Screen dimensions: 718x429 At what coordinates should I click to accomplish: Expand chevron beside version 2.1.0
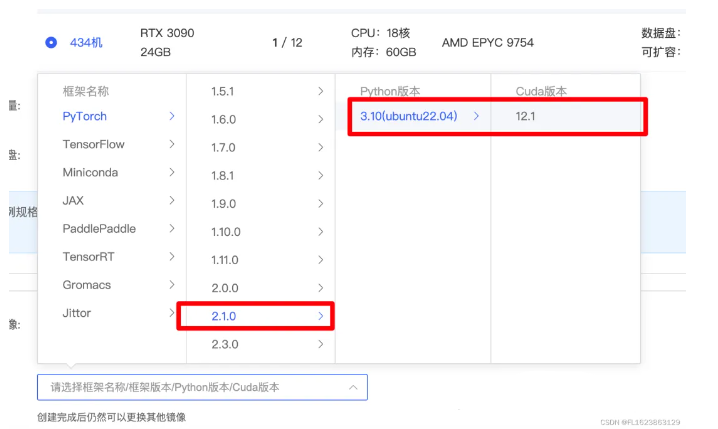point(321,316)
